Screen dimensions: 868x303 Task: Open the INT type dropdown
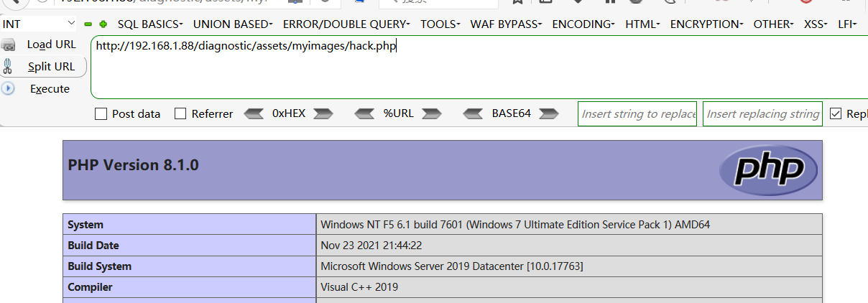(38, 24)
